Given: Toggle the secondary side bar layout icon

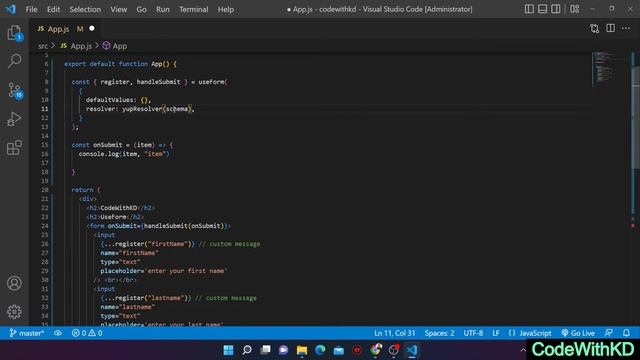Looking at the screenshot, I should click(x=556, y=9).
